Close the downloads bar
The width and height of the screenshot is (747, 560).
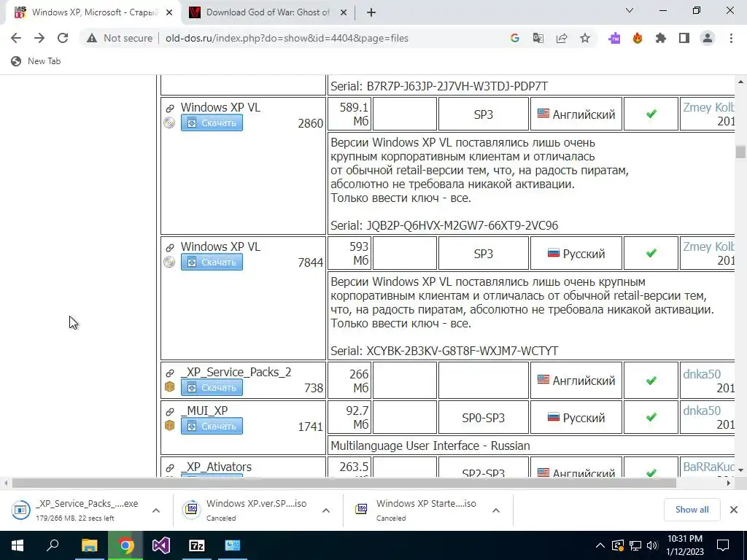tap(734, 510)
